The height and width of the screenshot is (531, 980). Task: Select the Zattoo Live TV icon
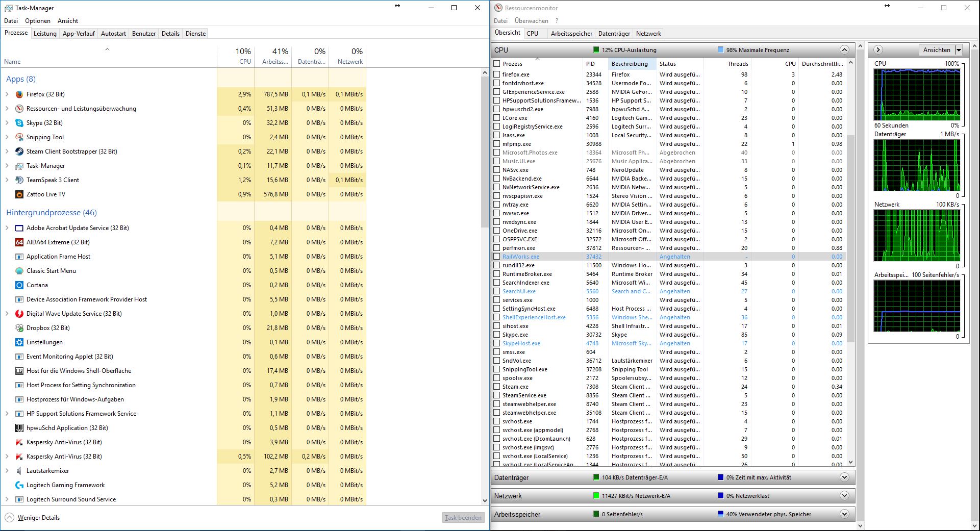click(19, 194)
